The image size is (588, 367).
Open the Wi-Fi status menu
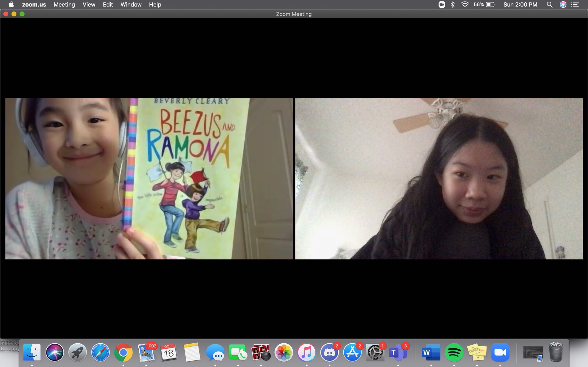(x=465, y=4)
